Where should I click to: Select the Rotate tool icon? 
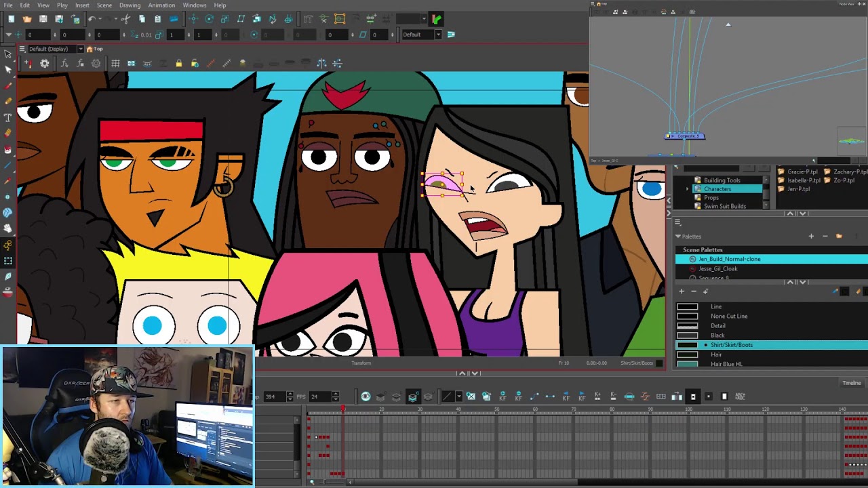[209, 19]
